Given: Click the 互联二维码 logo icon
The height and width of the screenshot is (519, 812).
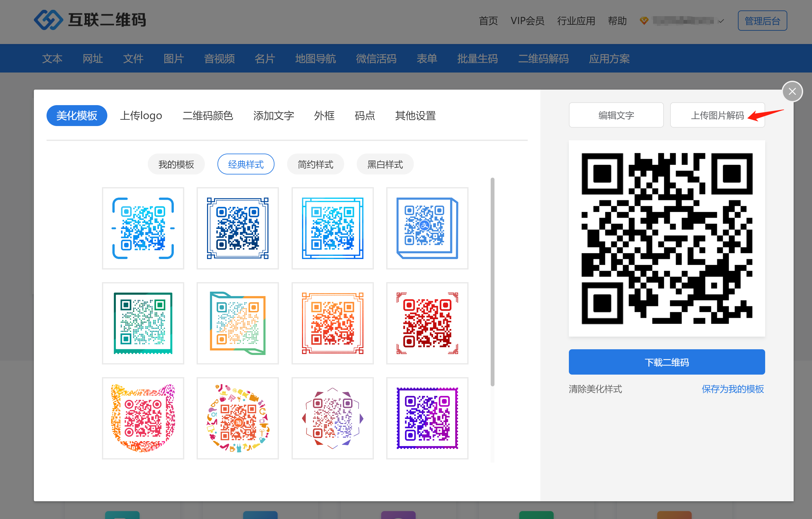Looking at the screenshot, I should (48, 20).
